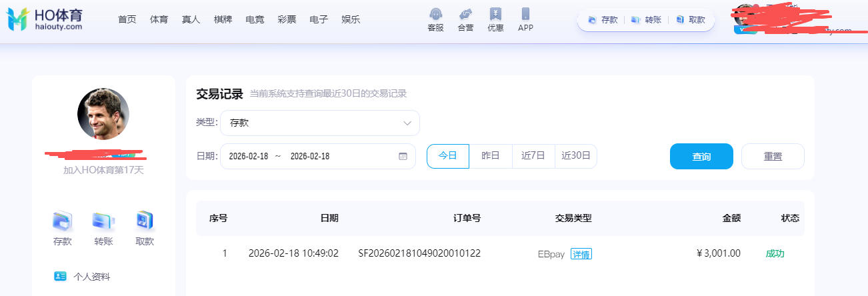
Task: Click the sidebar 转账 transfer icon
Action: (103, 221)
